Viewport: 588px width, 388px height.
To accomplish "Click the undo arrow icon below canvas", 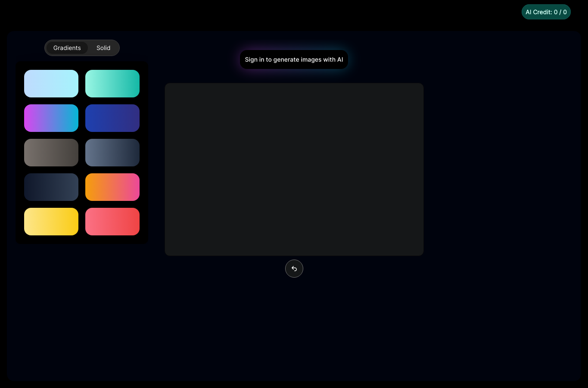I will [294, 269].
